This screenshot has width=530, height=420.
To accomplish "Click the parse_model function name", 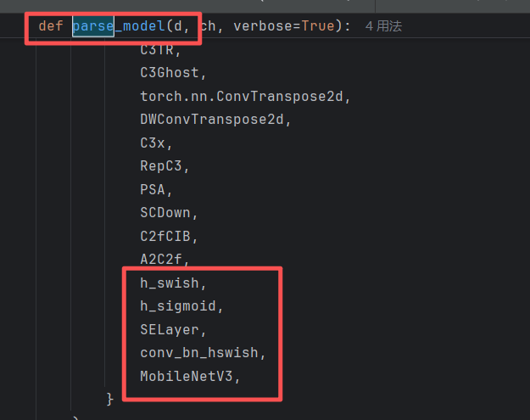I will [119, 26].
